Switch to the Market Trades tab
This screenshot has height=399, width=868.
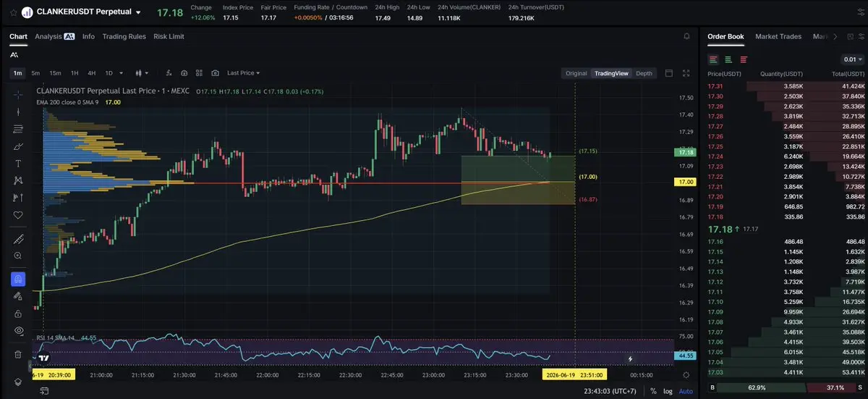tap(778, 36)
